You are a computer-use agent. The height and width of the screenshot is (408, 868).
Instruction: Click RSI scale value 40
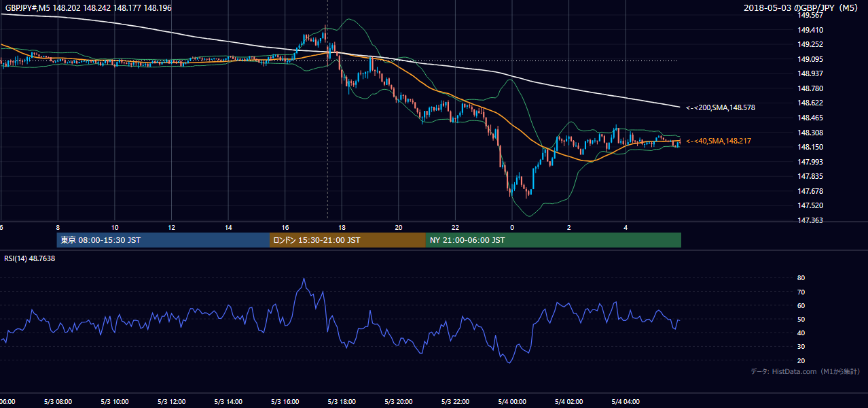pyautogui.click(x=801, y=333)
